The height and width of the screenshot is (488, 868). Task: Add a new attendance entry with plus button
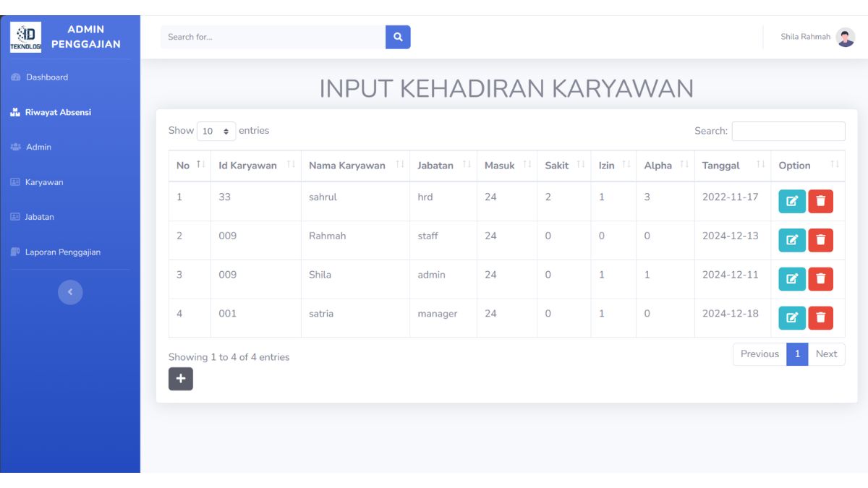pyautogui.click(x=181, y=378)
